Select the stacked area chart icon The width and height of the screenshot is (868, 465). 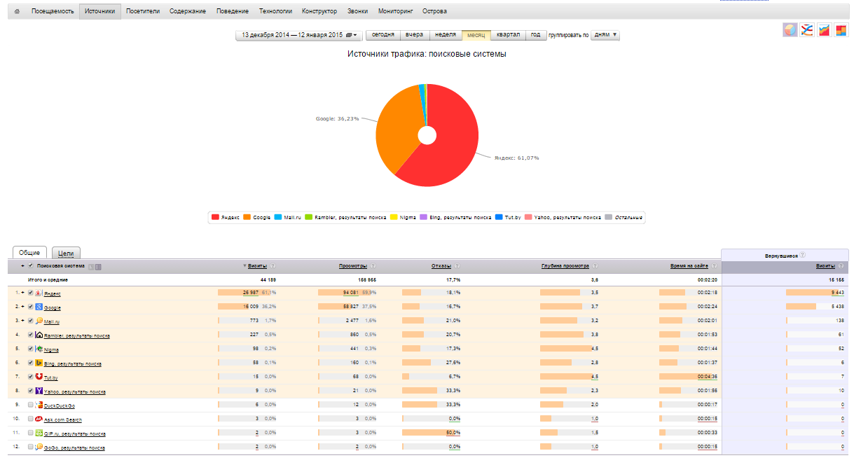tap(825, 30)
